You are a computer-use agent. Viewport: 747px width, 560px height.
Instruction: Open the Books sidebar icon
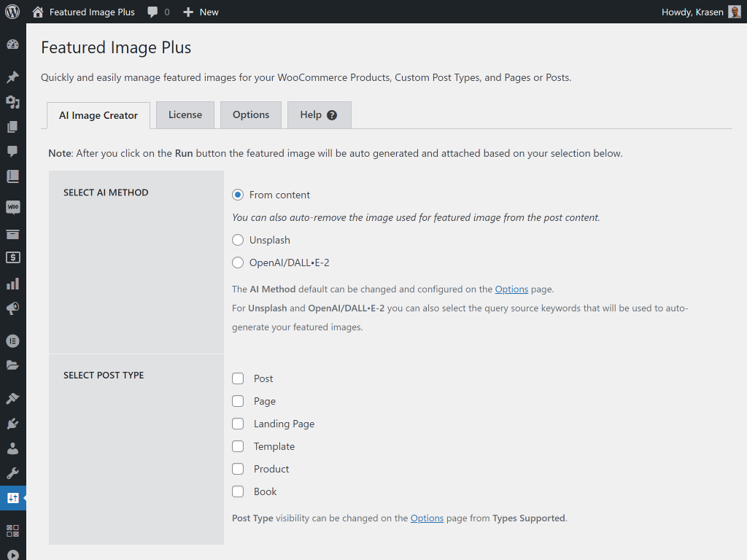click(13, 176)
